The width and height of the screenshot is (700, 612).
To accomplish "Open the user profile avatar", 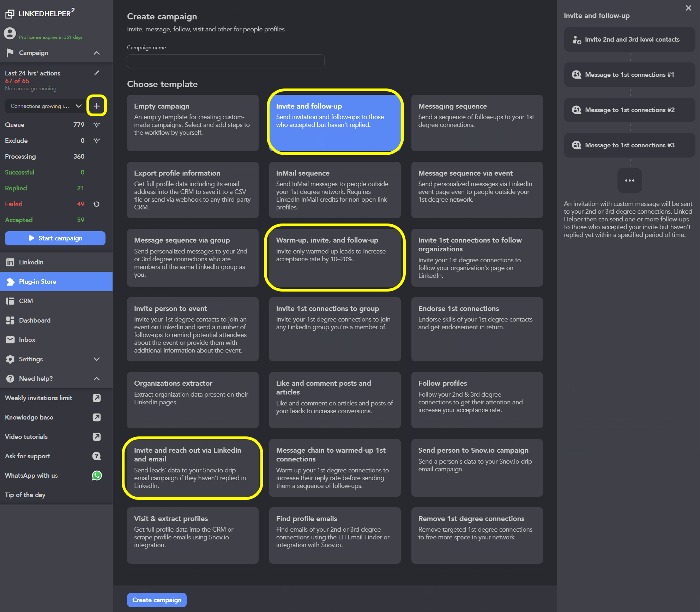I will [10, 33].
